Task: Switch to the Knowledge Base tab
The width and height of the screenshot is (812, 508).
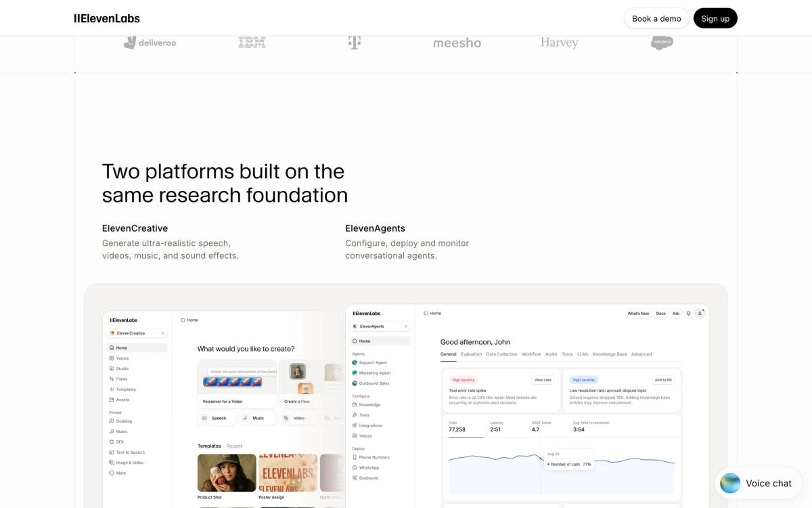Action: coord(610,354)
